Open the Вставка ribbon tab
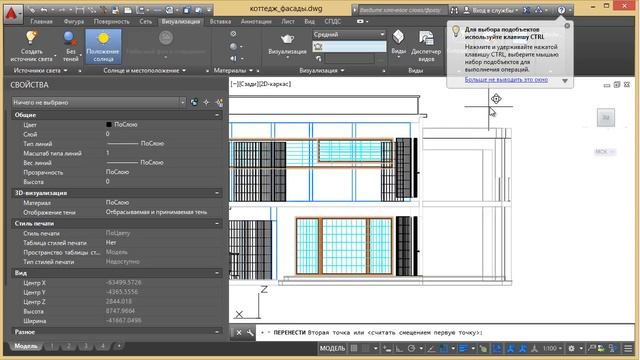The width and height of the screenshot is (640, 360). [220, 22]
